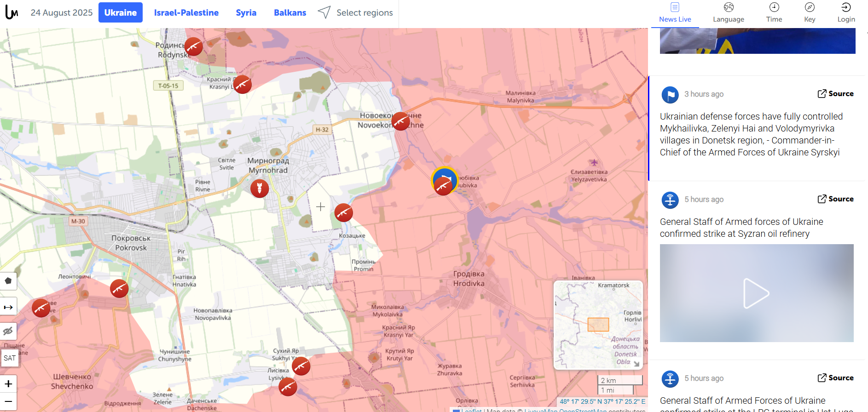Click the top news image thumbnail

tap(758, 40)
